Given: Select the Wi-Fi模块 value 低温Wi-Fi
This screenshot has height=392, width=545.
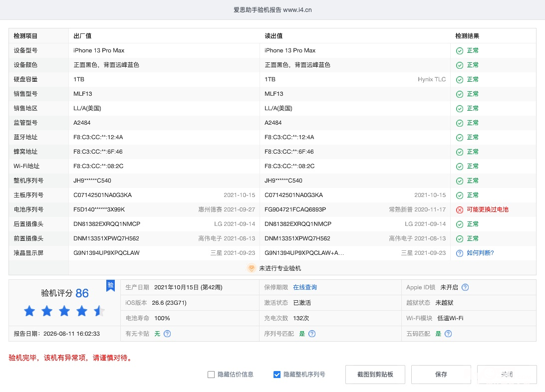Looking at the screenshot, I should [x=450, y=318].
